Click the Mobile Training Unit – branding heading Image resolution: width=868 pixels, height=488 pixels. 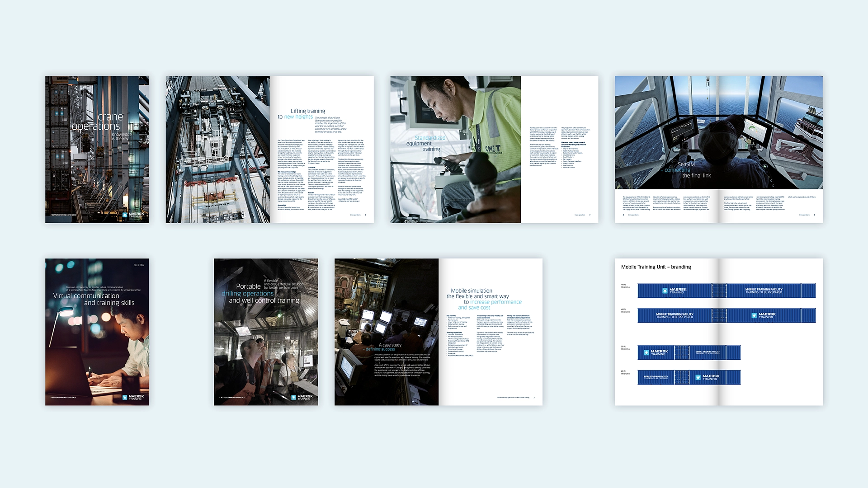point(656,267)
